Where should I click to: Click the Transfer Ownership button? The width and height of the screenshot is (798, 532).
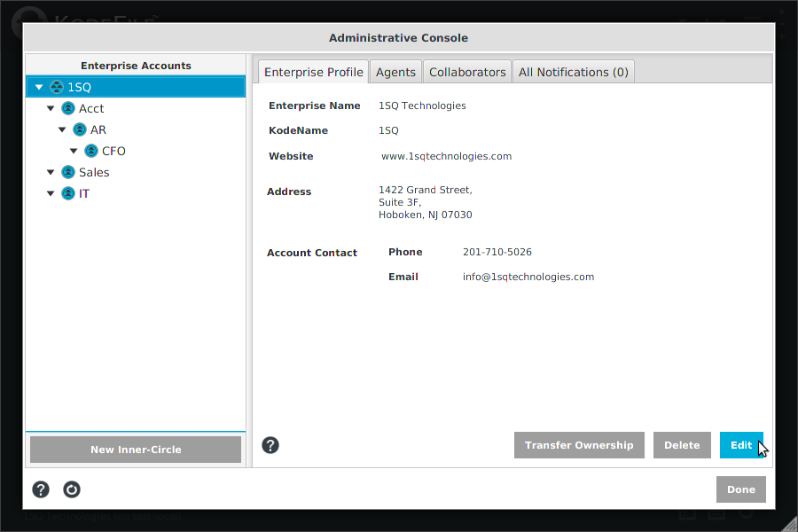[579, 445]
